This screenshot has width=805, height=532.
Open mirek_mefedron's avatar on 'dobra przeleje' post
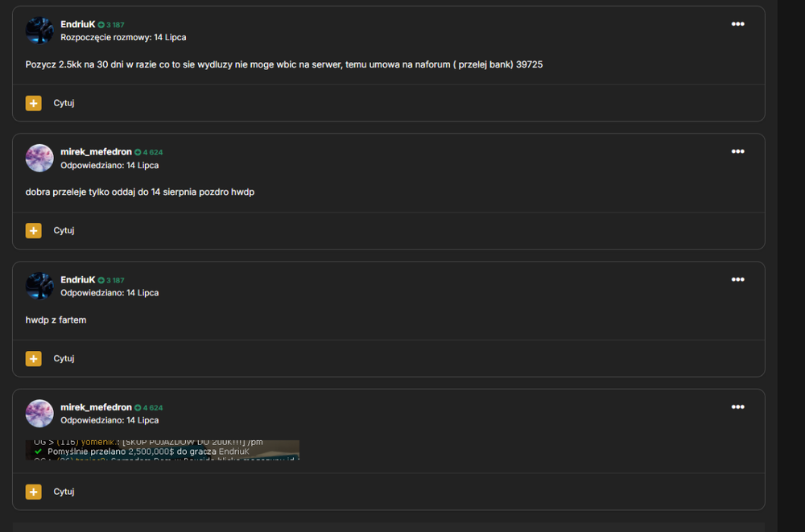click(x=39, y=159)
